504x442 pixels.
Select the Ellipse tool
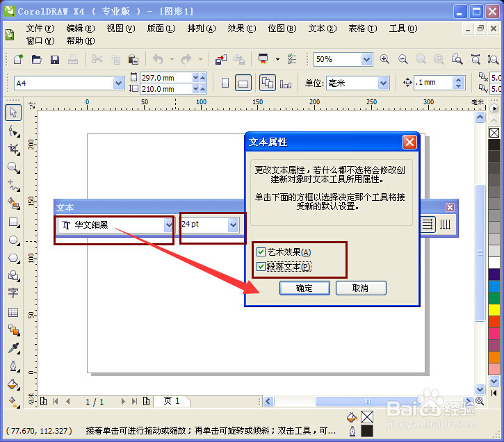(x=14, y=240)
